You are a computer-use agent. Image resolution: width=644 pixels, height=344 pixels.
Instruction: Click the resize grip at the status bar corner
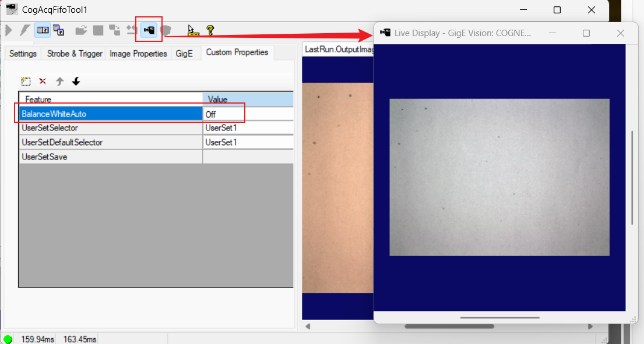tap(604, 340)
